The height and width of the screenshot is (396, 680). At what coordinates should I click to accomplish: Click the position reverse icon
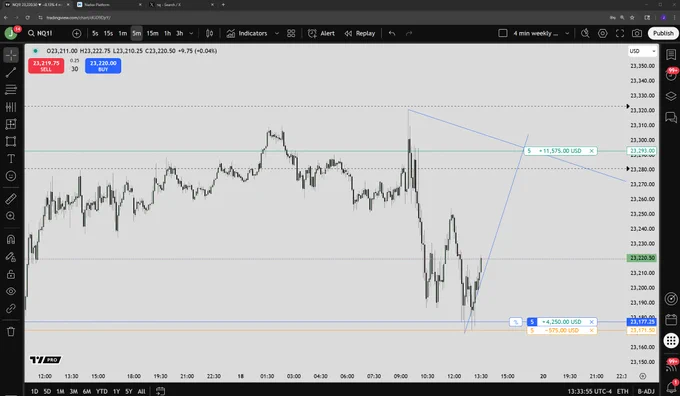click(x=516, y=322)
